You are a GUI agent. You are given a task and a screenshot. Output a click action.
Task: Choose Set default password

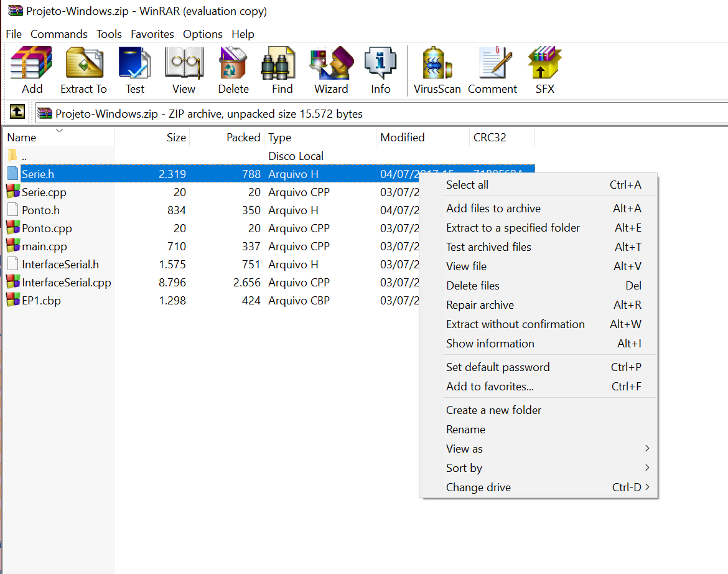(538, 367)
